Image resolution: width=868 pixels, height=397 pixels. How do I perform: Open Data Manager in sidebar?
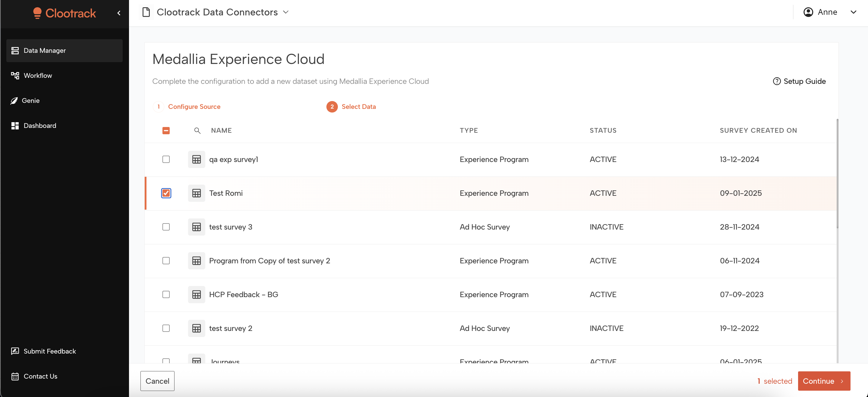coord(64,51)
